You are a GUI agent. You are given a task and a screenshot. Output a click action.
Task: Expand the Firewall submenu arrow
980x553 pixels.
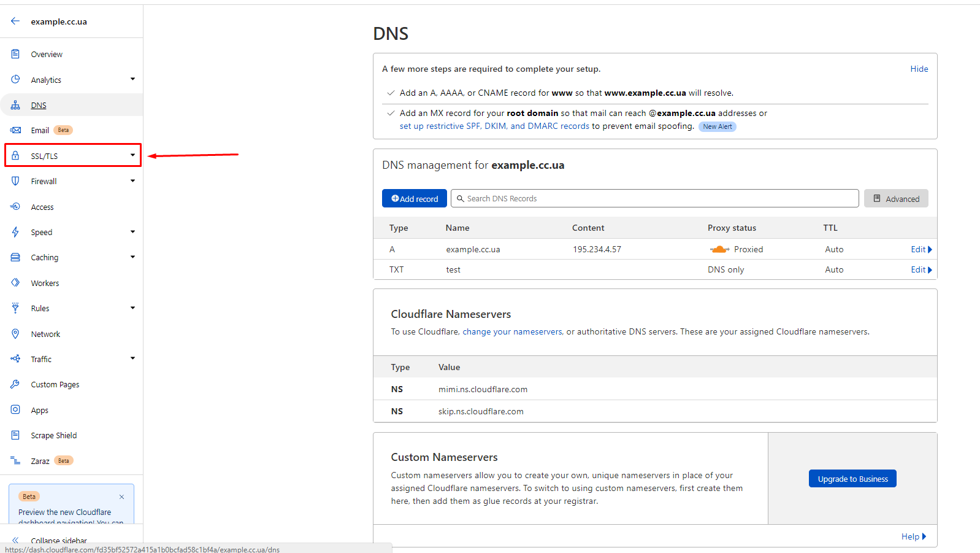pyautogui.click(x=132, y=181)
